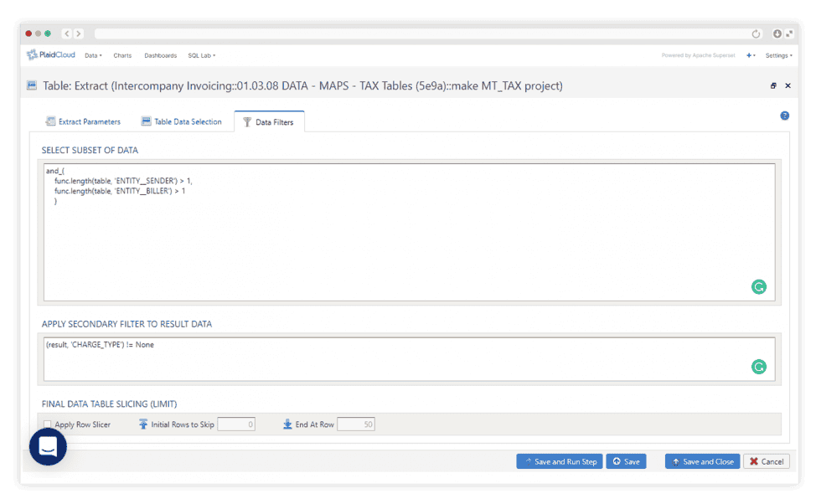Open the PlaidCloud logo home link
This screenshot has height=504, width=821.
[x=51, y=55]
